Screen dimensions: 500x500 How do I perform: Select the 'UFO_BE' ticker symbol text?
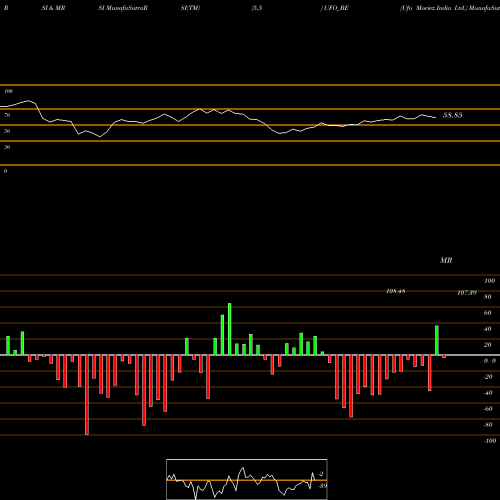tap(336, 8)
